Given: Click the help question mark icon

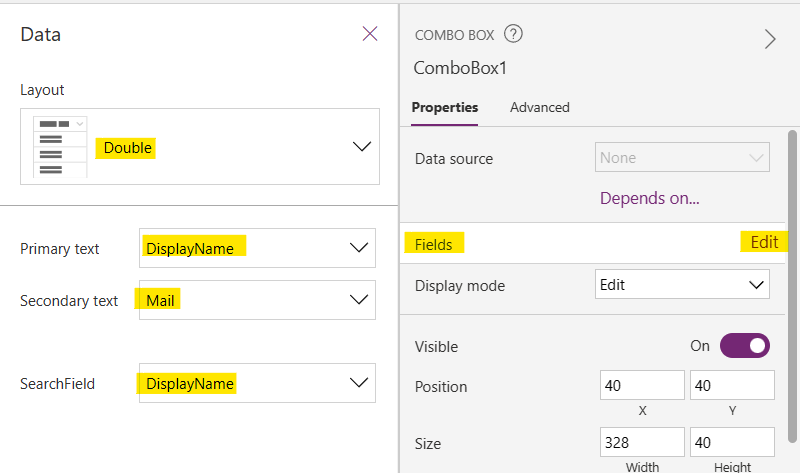Looking at the screenshot, I should coord(513,35).
